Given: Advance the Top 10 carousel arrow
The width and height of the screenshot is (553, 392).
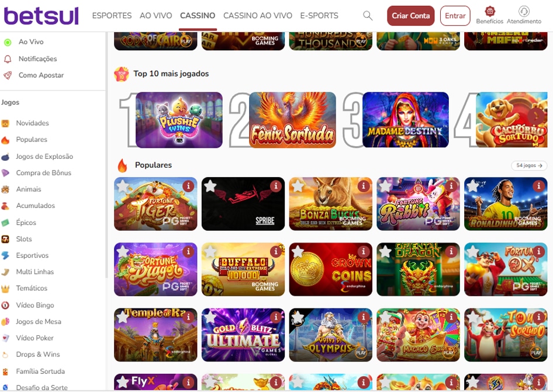Looking at the screenshot, I should (536, 116).
